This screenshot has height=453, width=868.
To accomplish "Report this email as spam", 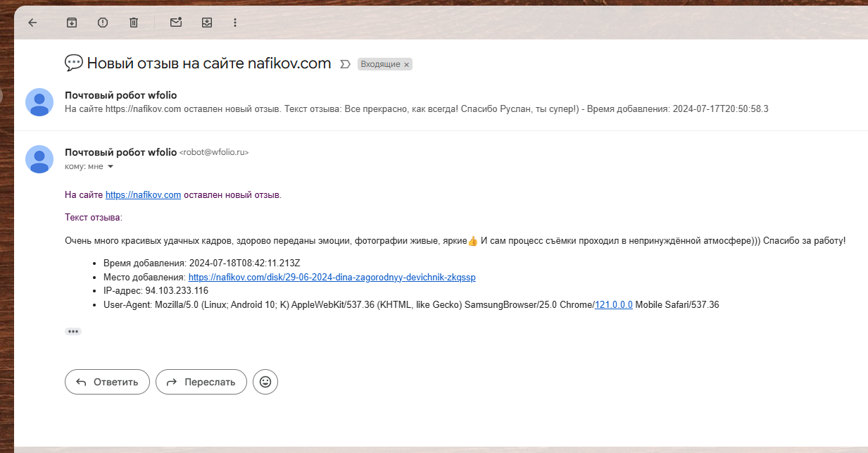I will [x=102, y=22].
